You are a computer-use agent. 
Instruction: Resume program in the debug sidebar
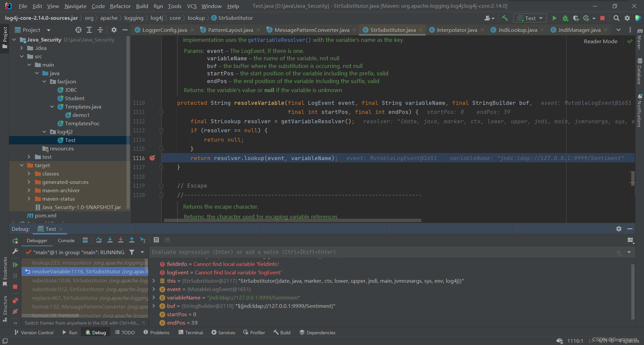click(15, 265)
